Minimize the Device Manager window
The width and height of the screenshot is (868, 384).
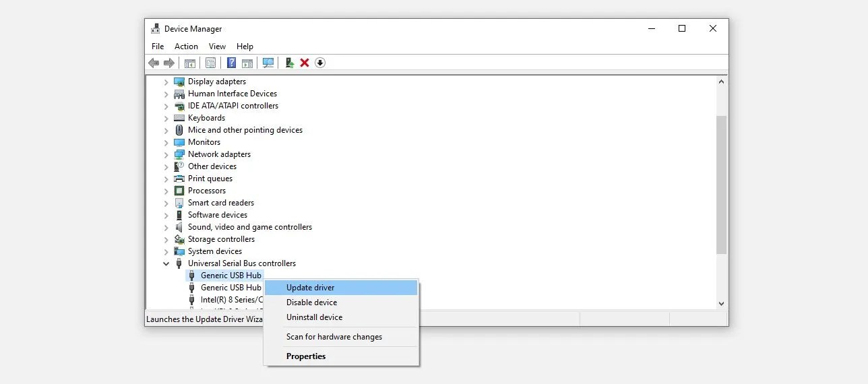[651, 29]
